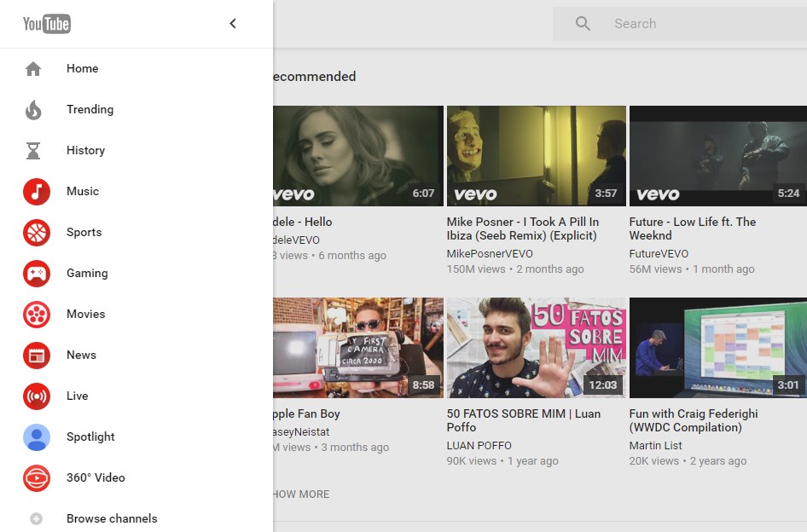Open the Adele - Hello video thumbnail
Screen dimensions: 807x532
click(x=358, y=156)
